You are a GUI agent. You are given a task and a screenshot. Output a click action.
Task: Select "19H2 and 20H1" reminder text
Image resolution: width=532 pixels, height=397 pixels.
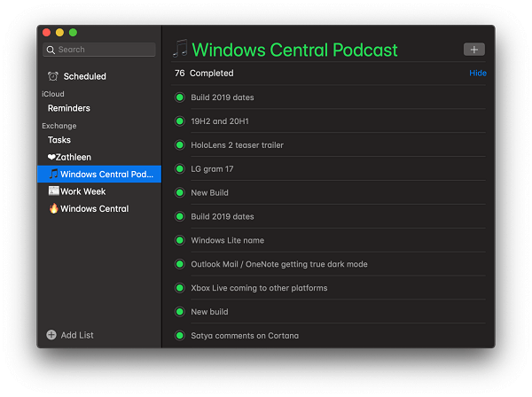(220, 121)
